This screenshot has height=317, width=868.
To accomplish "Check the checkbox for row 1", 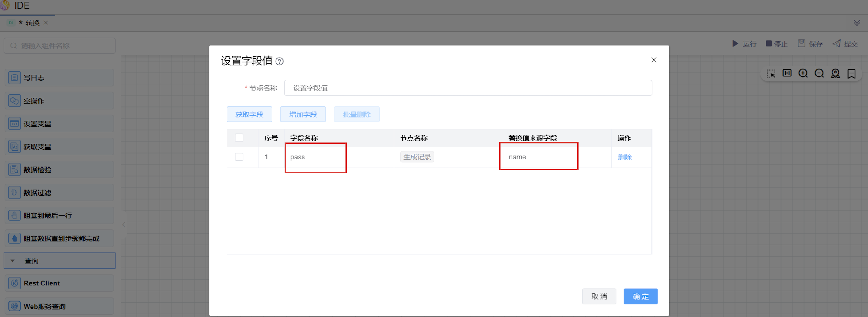I will tap(239, 157).
